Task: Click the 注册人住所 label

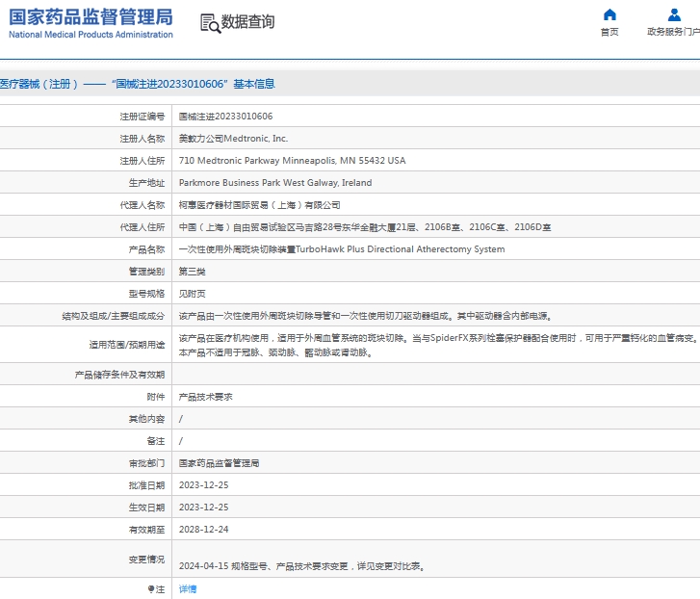Action: coord(142,161)
